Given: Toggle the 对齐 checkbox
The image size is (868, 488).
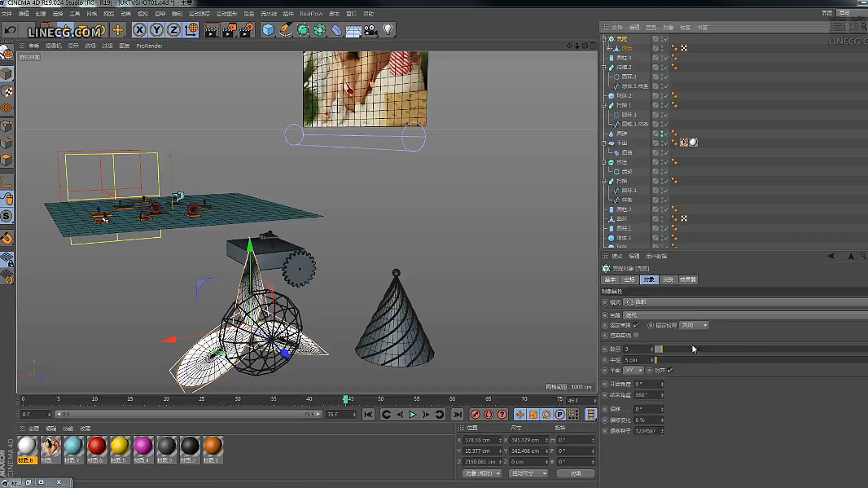Looking at the screenshot, I should point(670,370).
